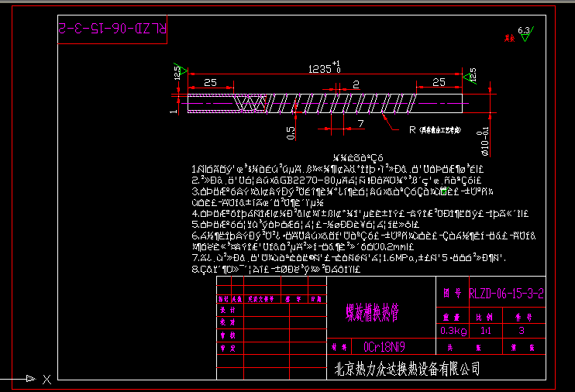Select the green 12.5 roughness mark at tube's right end

click(x=467, y=74)
